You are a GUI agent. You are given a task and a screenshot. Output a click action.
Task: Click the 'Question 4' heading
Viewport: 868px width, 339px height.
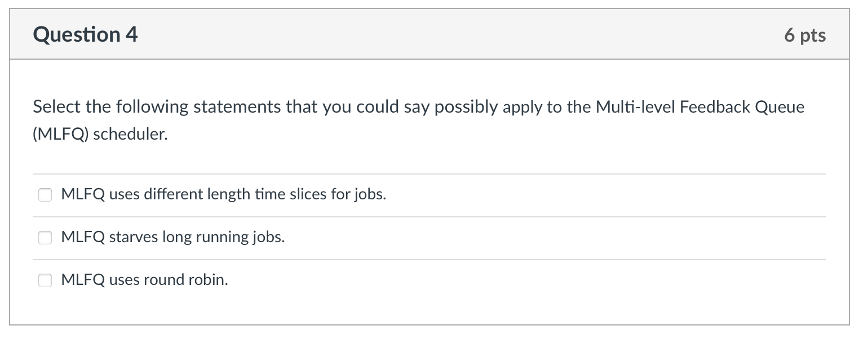(85, 34)
